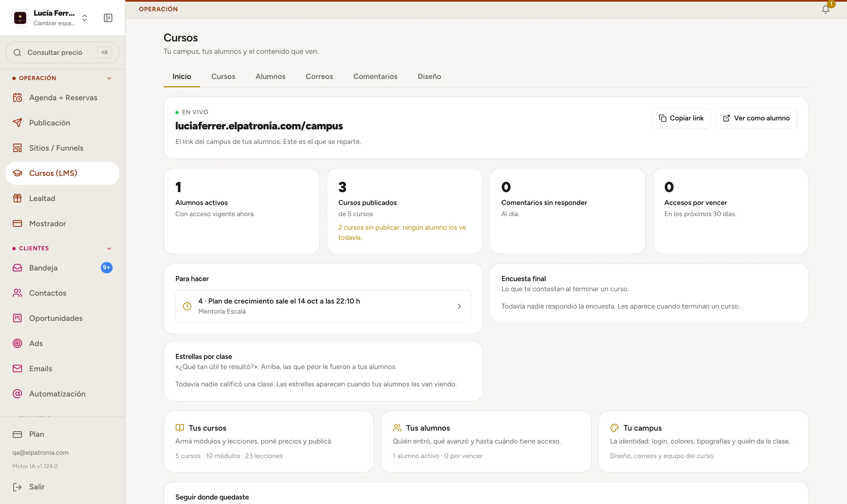Open Emails in the sidebar

point(62,368)
